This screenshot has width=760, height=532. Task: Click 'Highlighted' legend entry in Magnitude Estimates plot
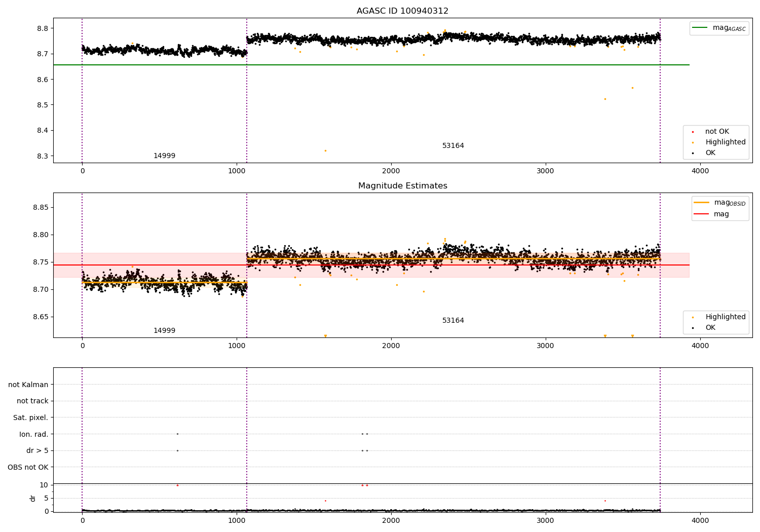719,317
